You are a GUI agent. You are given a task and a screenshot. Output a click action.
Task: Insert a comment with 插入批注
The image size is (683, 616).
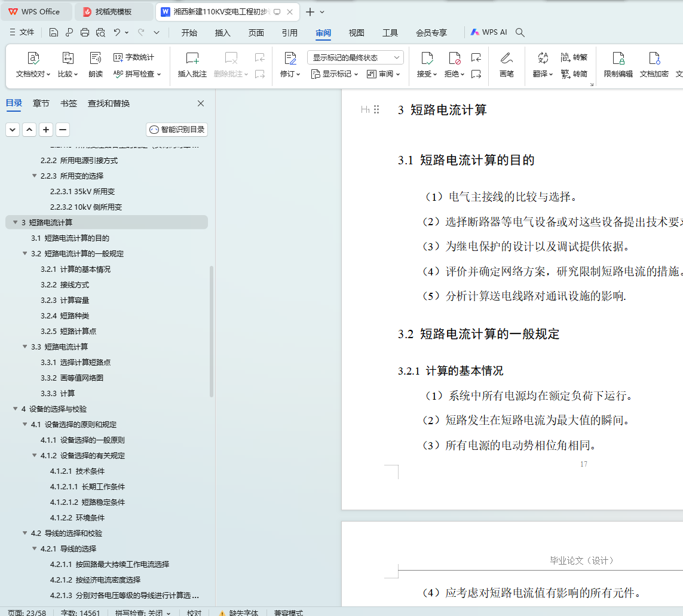point(192,65)
